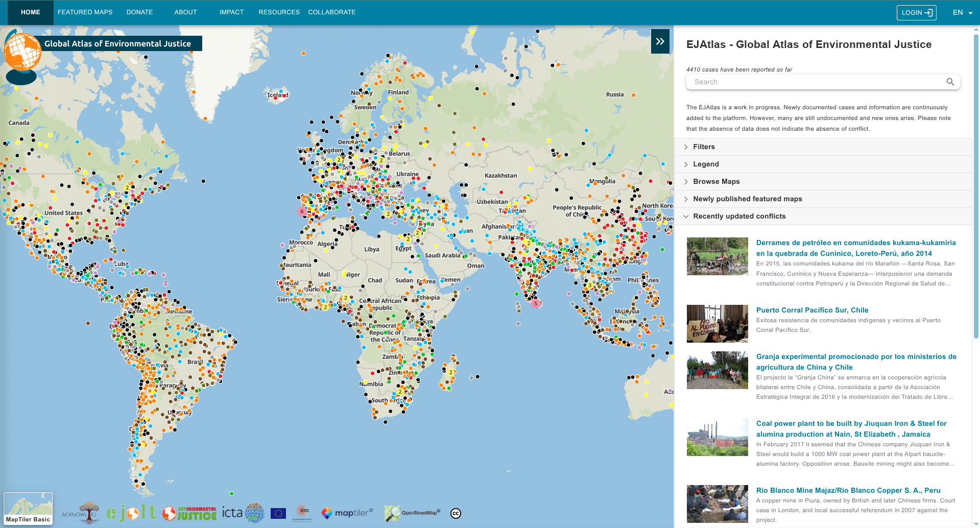Click the European Union flag icon
980x528 pixels.
(x=278, y=513)
